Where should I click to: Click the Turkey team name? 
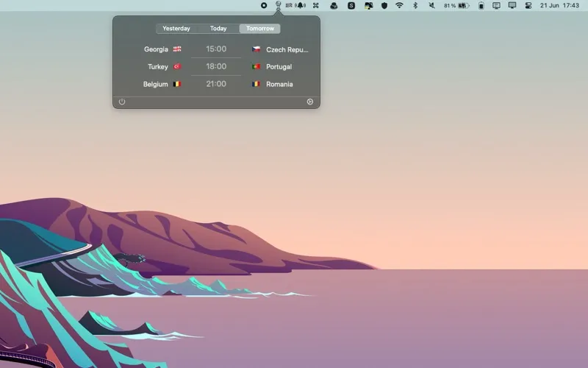tap(158, 67)
